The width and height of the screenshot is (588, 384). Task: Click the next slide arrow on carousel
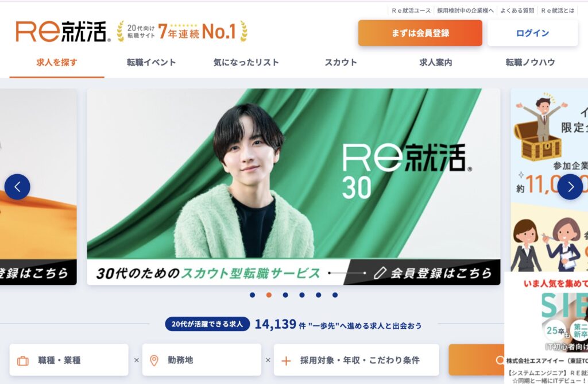pyautogui.click(x=570, y=187)
